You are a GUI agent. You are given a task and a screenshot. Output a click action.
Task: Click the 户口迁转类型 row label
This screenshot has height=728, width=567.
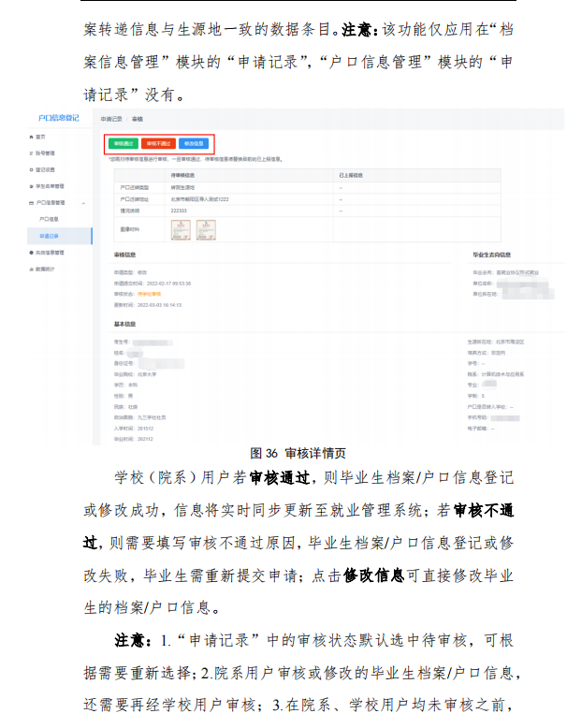tap(134, 187)
